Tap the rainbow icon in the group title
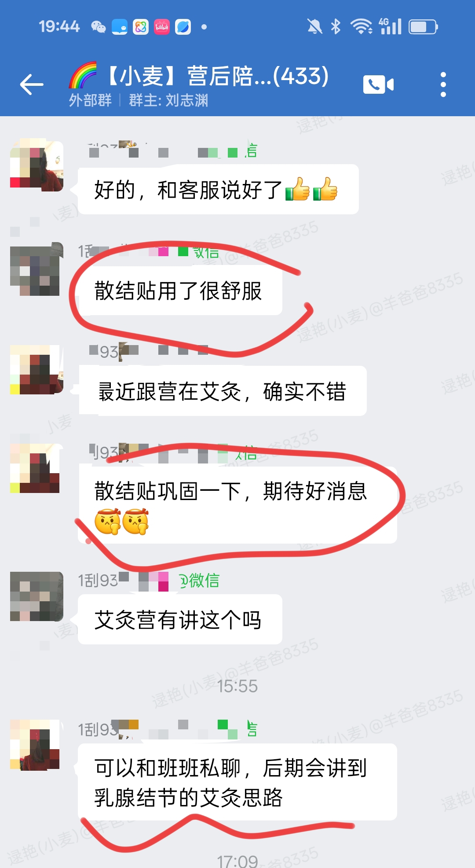Screen dimensions: 475x868 pyautogui.click(x=83, y=75)
